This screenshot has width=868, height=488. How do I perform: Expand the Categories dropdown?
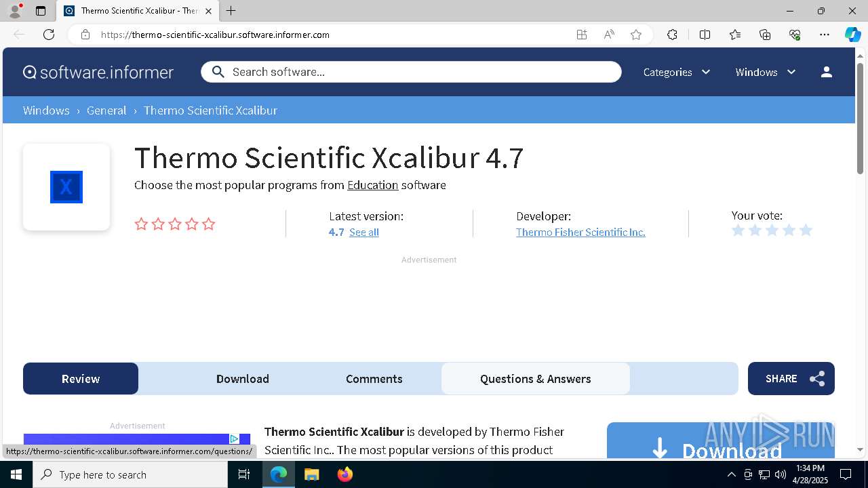pos(677,72)
